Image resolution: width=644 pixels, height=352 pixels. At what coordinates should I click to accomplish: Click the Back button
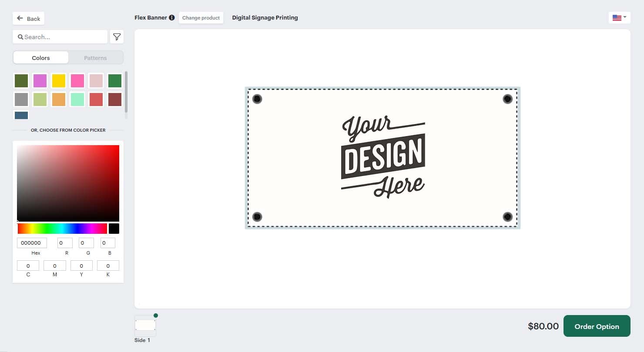click(x=28, y=18)
